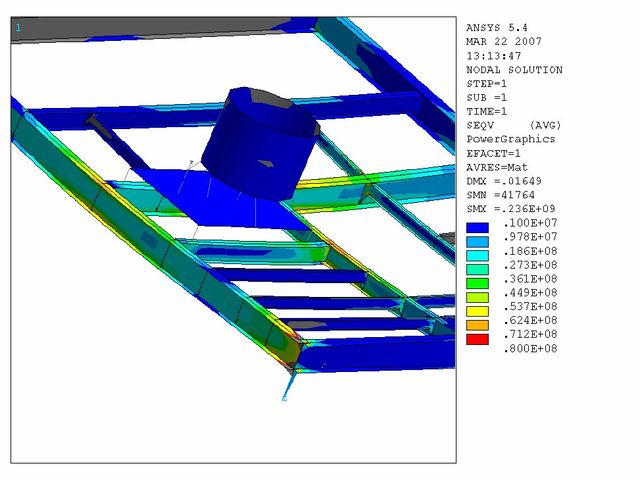Click the dark blue legend color swatch
Viewport: 640px width, 480px height.
[x=479, y=228]
